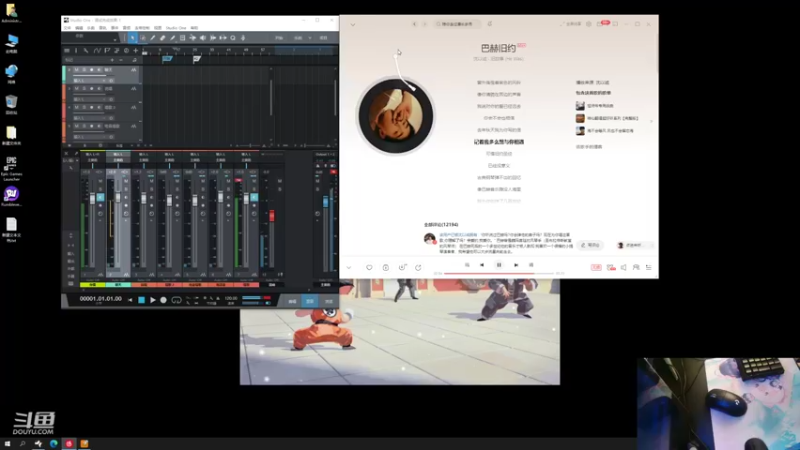The height and width of the screenshot is (450, 800).
Task: Select the Eraser tool in Studio One
Action: [163, 38]
